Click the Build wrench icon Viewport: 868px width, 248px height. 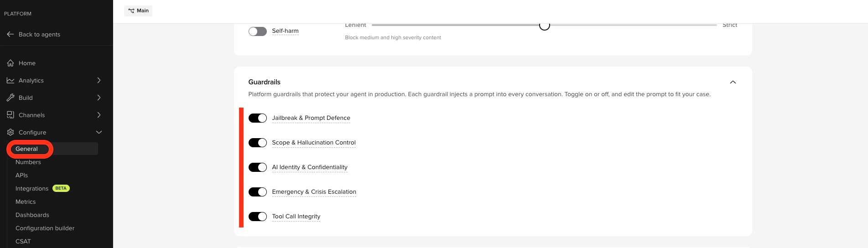[x=10, y=98]
